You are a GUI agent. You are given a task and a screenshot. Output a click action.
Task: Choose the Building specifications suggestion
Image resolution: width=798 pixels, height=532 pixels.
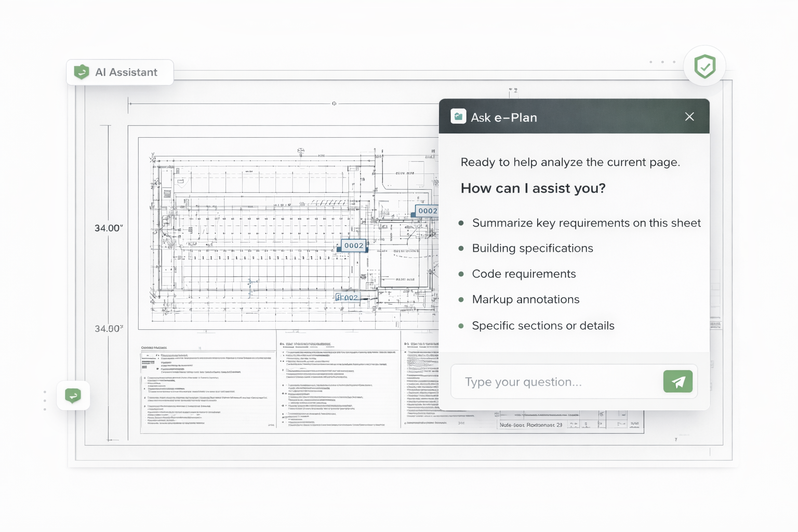click(532, 248)
